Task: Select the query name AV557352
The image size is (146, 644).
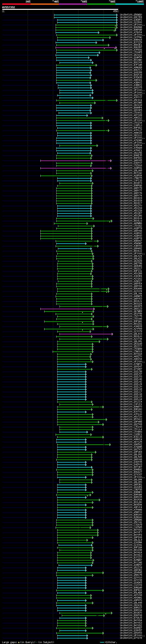Action: [8, 7]
